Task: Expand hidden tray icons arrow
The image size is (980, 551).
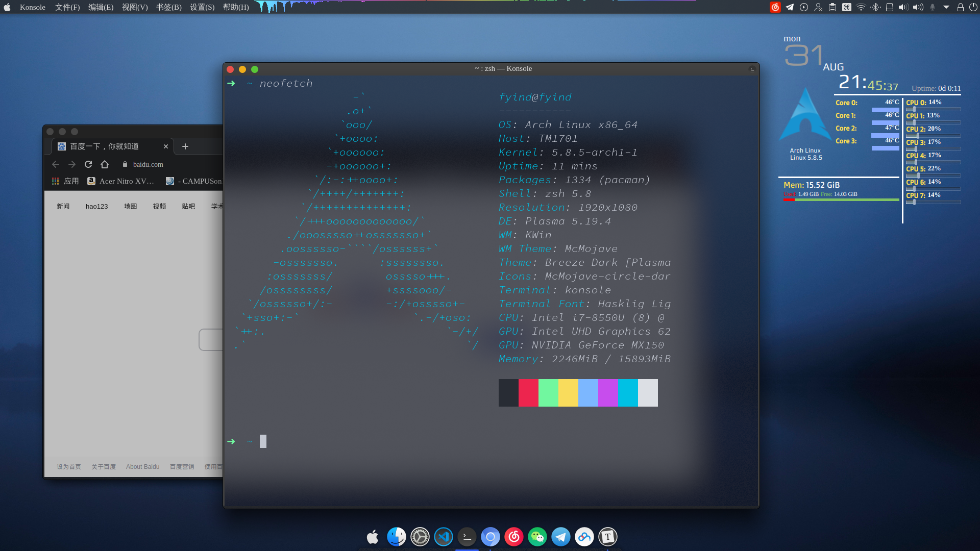Action: click(946, 7)
